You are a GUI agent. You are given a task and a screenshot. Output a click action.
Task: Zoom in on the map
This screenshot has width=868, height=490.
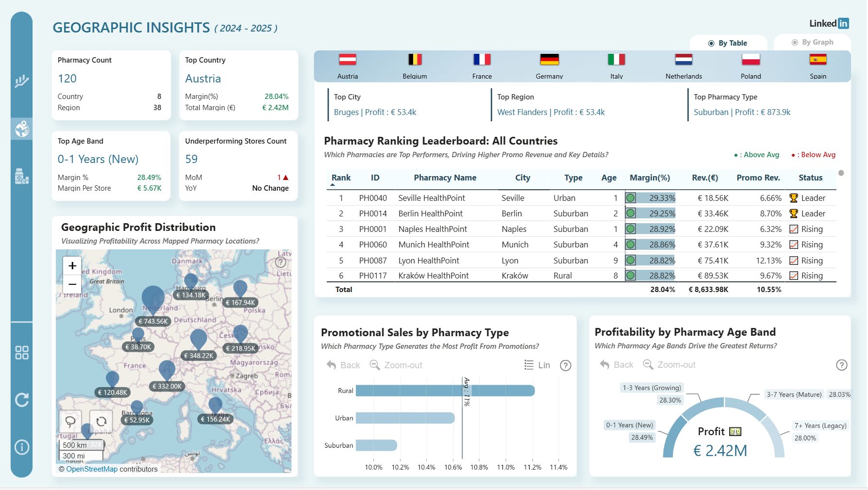pos(72,265)
